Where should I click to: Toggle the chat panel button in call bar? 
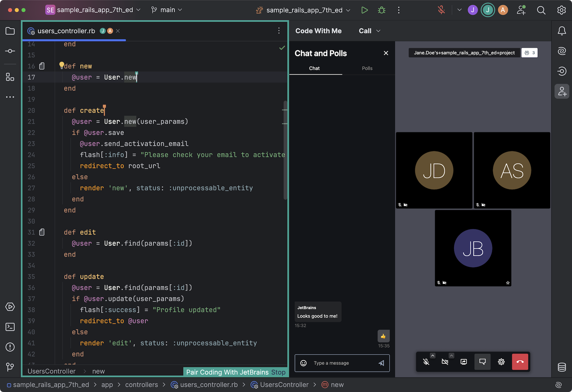[x=482, y=362]
